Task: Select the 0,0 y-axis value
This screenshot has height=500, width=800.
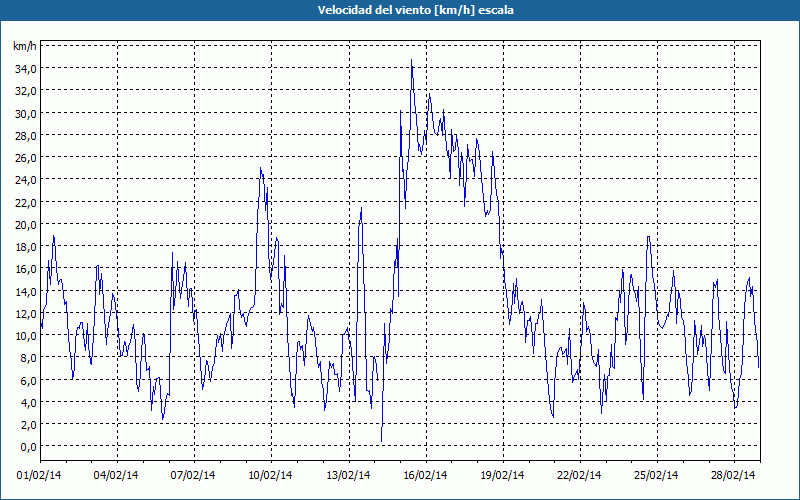Action: coord(28,446)
